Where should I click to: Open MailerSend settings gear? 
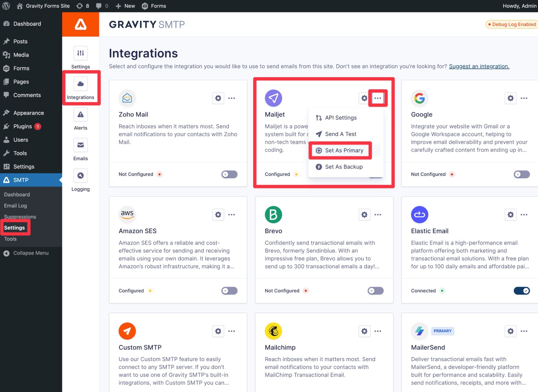510,331
